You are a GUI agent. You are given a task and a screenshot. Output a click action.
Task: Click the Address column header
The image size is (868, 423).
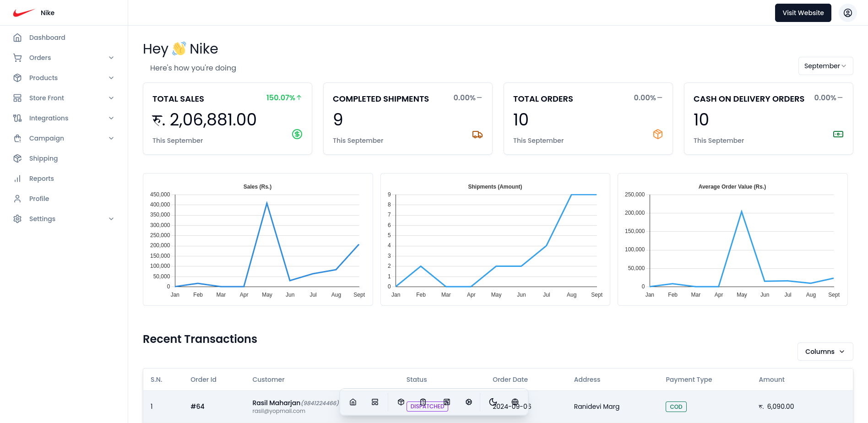tap(587, 380)
